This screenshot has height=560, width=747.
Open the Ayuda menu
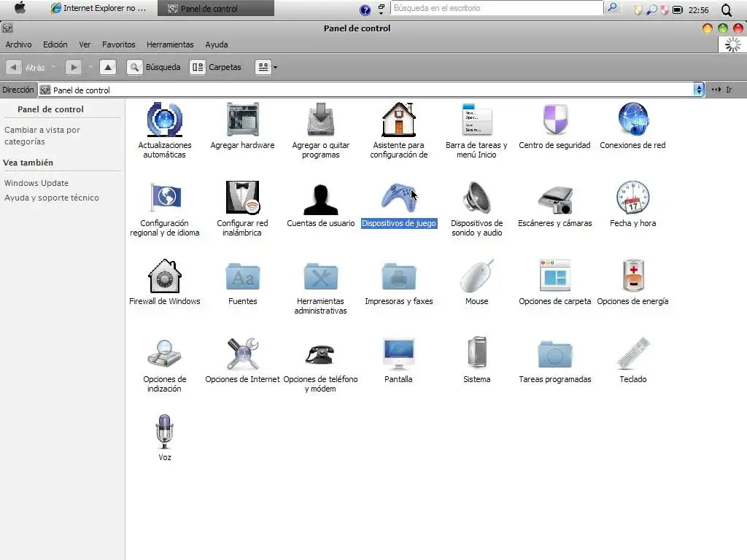click(216, 44)
